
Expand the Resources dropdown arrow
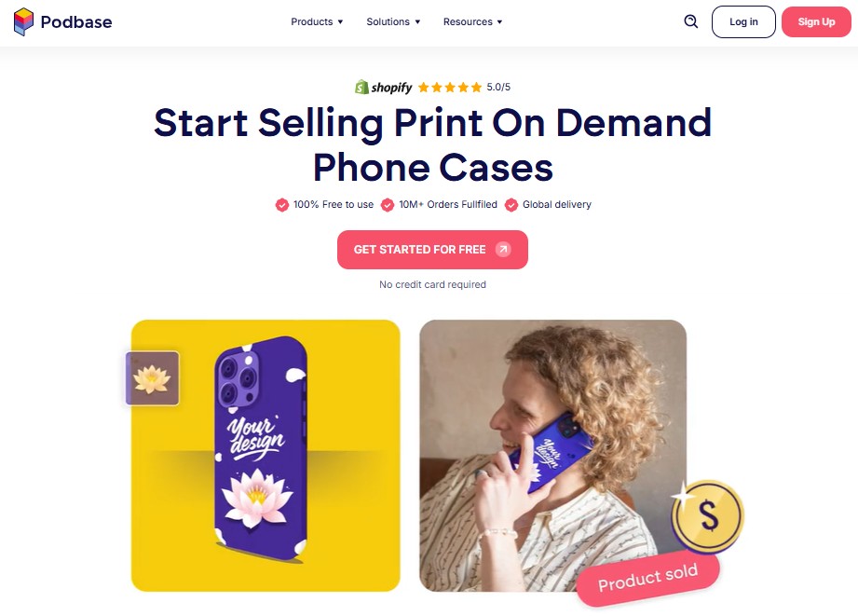tap(499, 22)
